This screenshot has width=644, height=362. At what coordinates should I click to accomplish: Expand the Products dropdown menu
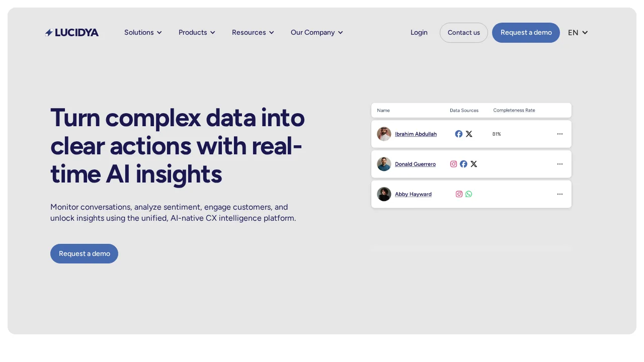tap(197, 33)
